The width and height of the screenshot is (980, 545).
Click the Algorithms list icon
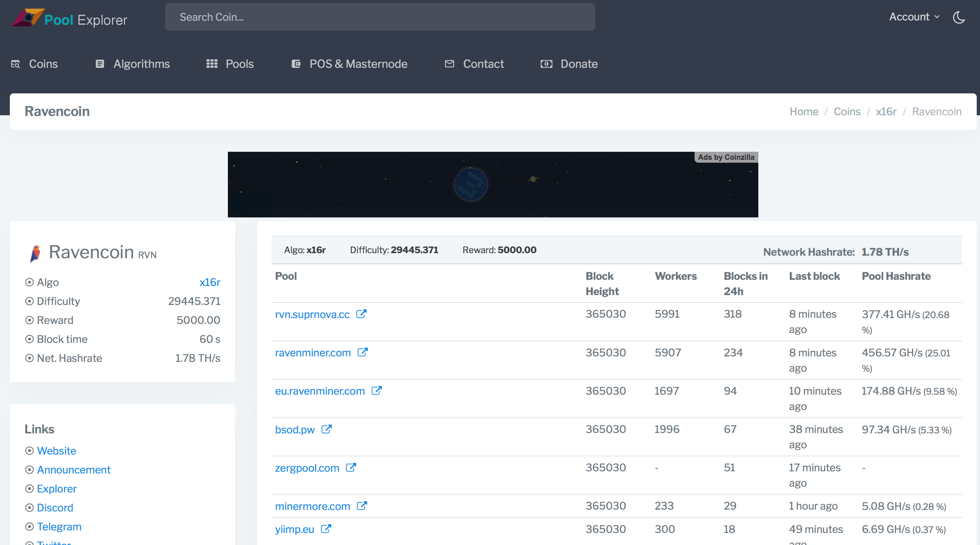point(100,63)
